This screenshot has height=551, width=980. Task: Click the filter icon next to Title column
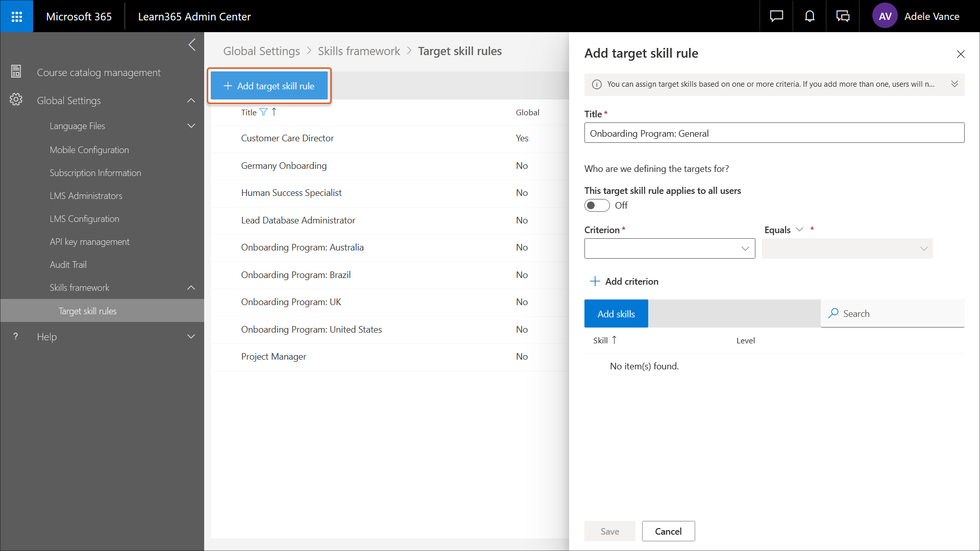[x=263, y=112]
